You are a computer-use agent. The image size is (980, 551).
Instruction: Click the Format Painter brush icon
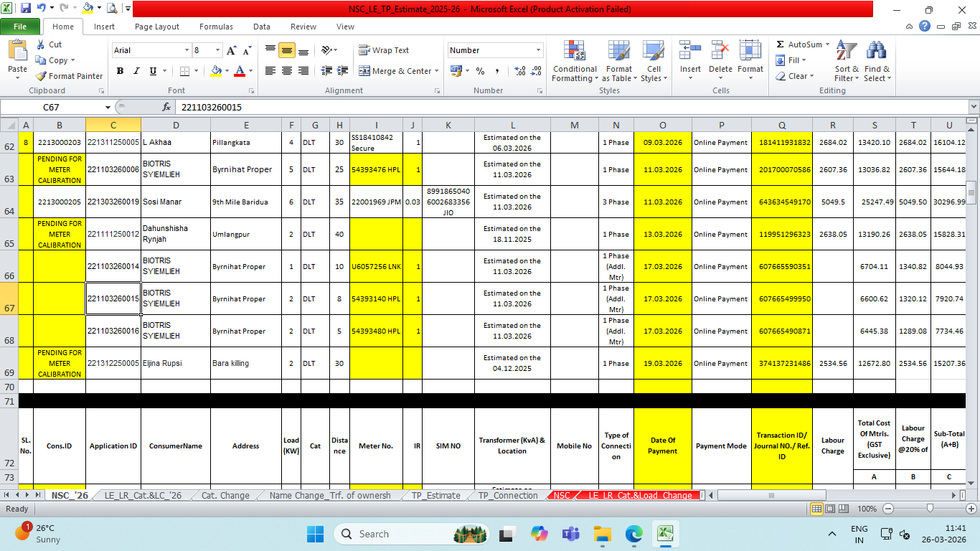42,76
